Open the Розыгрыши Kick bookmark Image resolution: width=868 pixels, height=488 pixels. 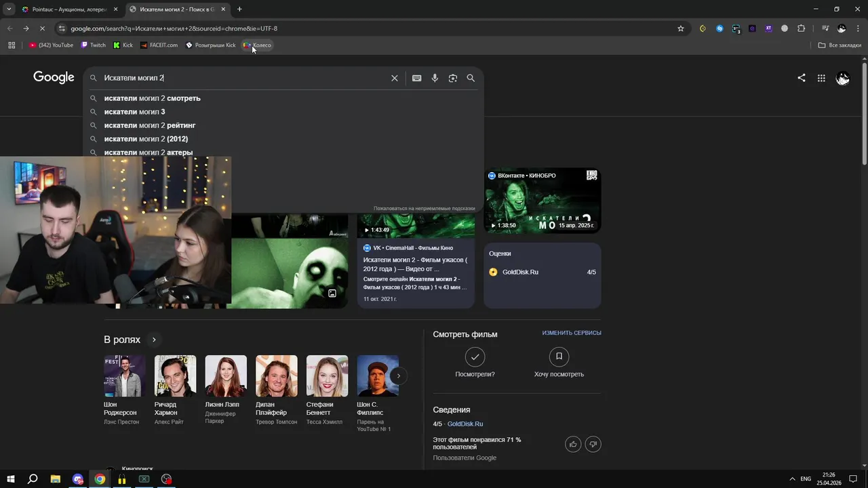210,45
